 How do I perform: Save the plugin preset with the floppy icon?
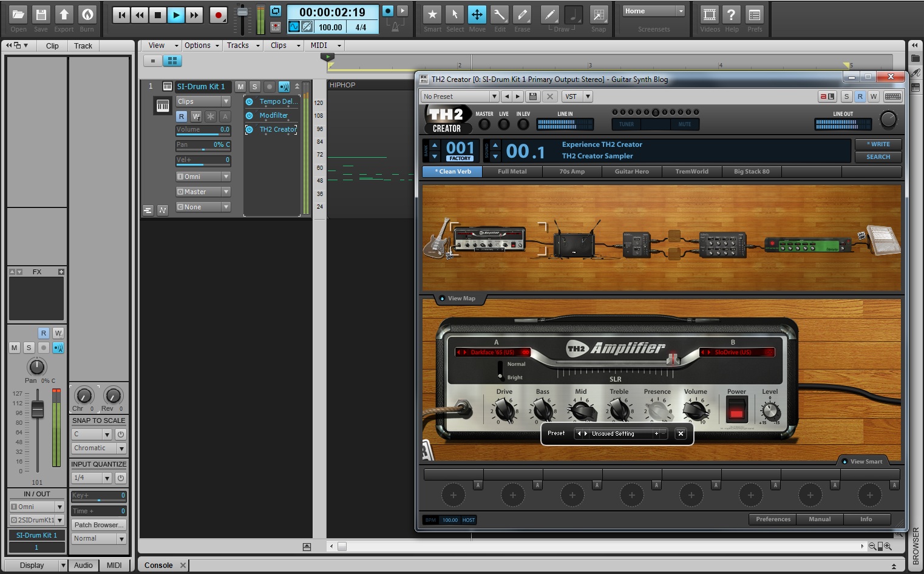[x=532, y=96]
